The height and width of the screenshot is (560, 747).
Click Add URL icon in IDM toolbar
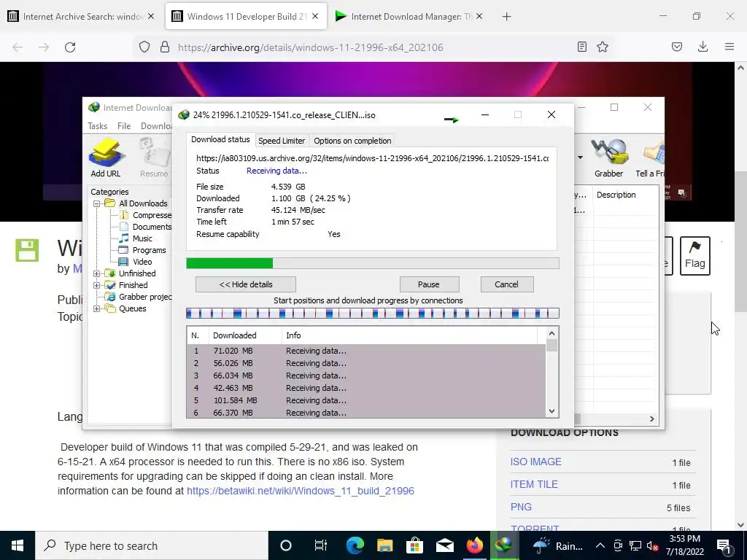(106, 157)
